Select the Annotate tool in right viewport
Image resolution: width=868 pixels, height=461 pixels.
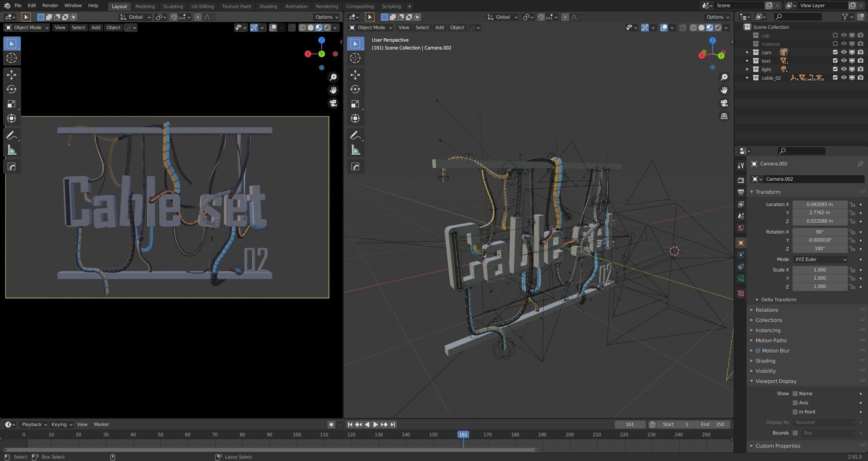355,135
